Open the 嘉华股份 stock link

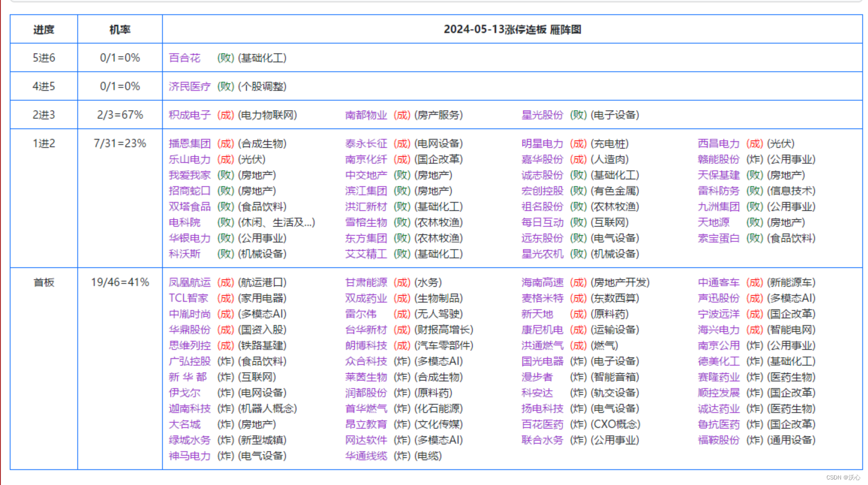click(x=542, y=159)
